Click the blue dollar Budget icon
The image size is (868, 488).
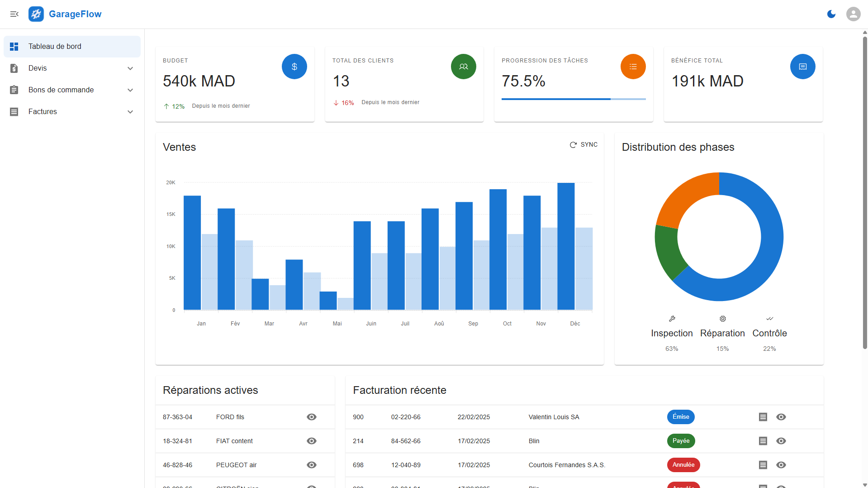click(x=294, y=67)
